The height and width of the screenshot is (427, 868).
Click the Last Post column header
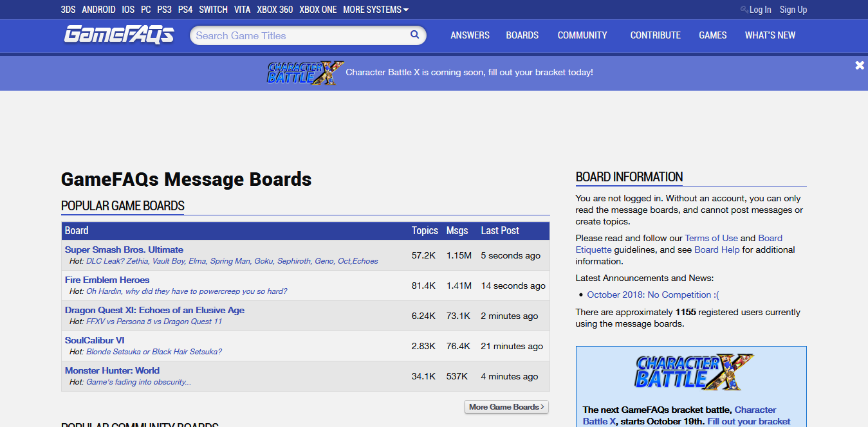point(500,230)
